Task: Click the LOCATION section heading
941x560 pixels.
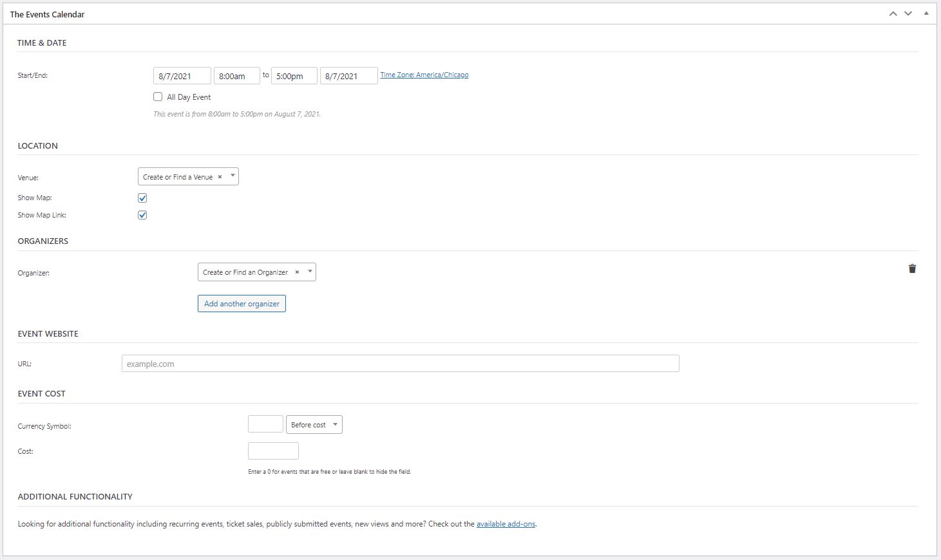Action: [x=37, y=145]
